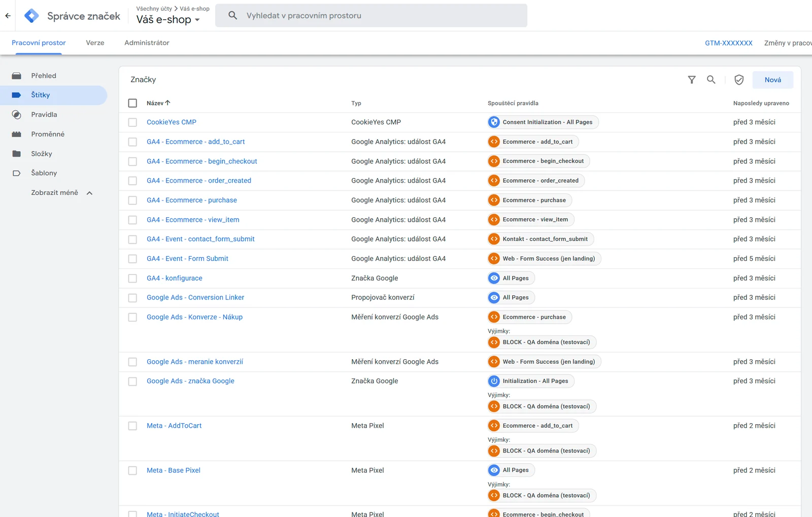The width and height of the screenshot is (812, 517).
Task: Check the CookieYes CMP row checkbox
Action: coord(132,122)
